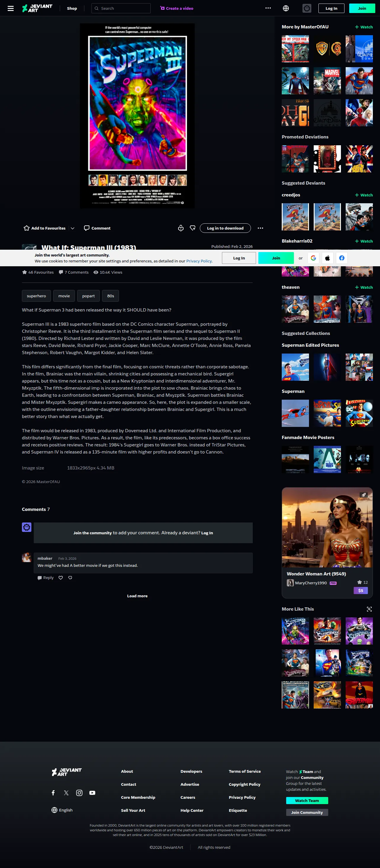Watch the deviant theaven
The height and width of the screenshot is (868, 380).
tap(364, 288)
